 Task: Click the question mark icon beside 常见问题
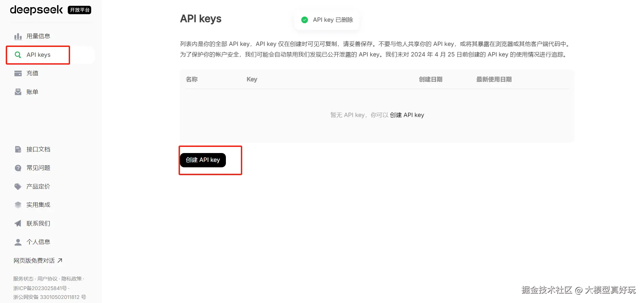point(18,168)
